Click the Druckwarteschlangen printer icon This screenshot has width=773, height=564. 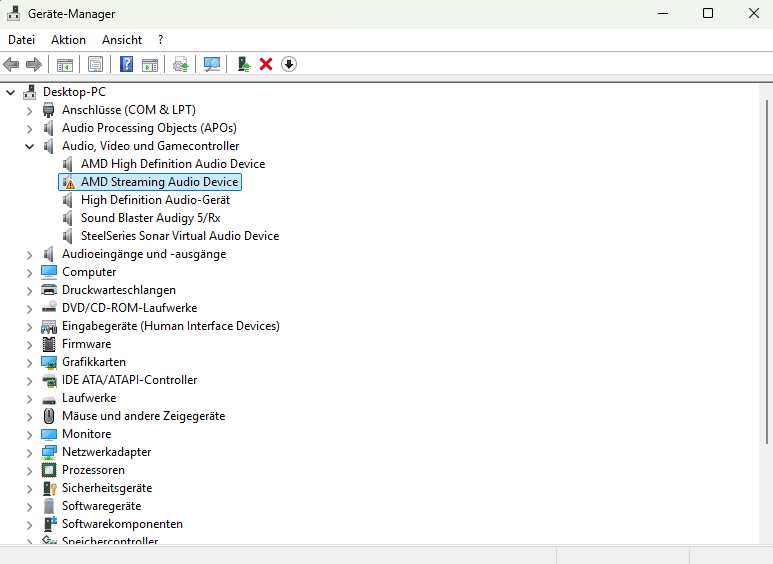click(49, 290)
